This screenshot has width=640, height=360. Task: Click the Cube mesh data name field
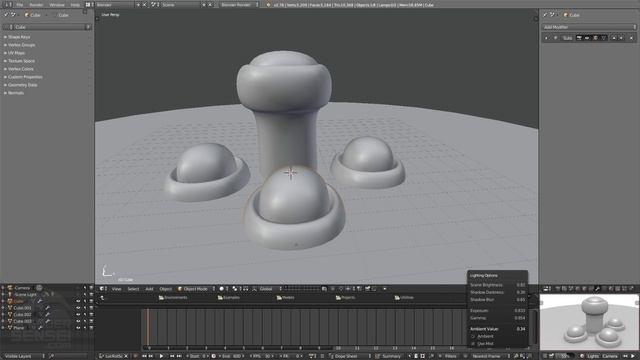tap(48, 27)
